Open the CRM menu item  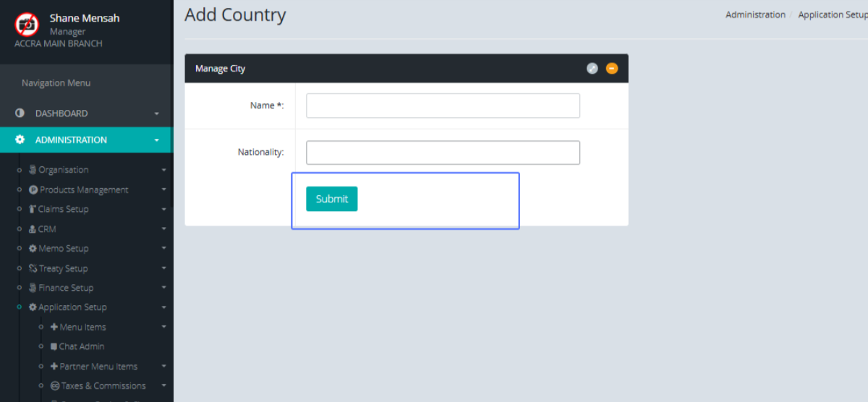pos(46,229)
